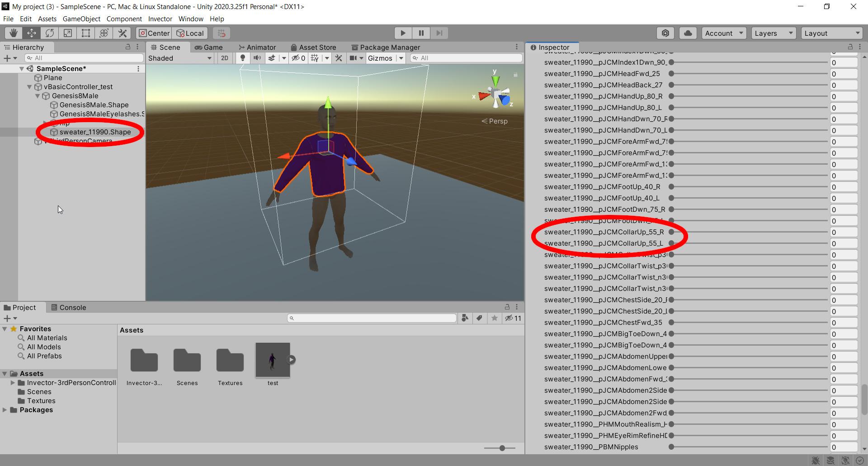Screen dimensions: 868x466
Task: Select the Plane object
Action: [53, 78]
